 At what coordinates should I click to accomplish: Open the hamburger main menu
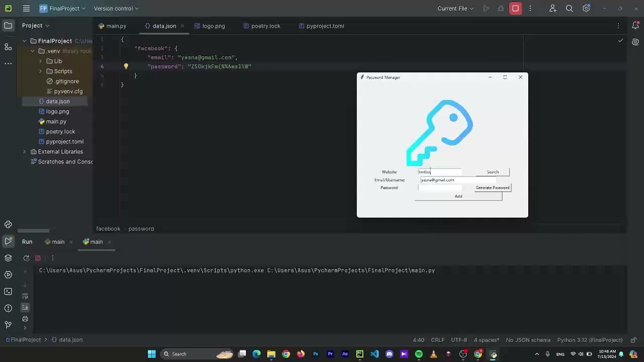pos(26,9)
